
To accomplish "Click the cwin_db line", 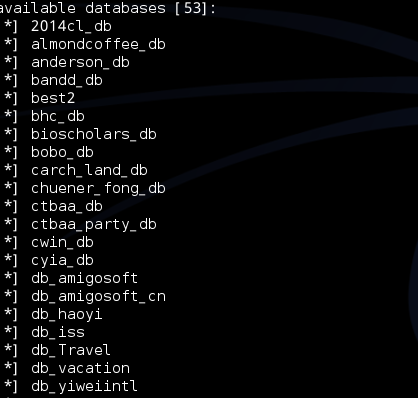I will [62, 242].
